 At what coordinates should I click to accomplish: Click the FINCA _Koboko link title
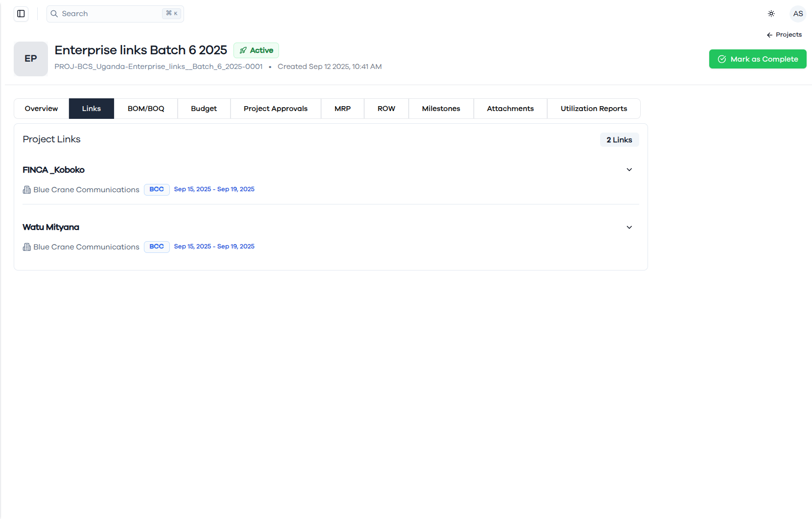pyautogui.click(x=53, y=170)
